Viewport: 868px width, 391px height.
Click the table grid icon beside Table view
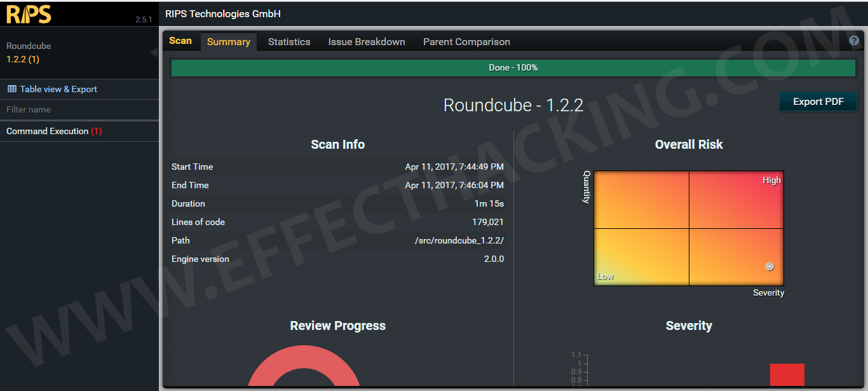click(11, 89)
